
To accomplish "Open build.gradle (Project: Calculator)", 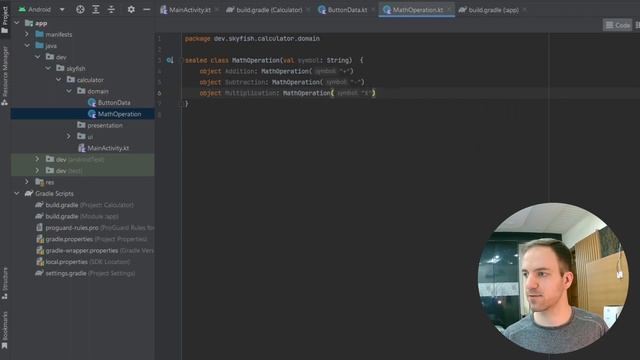I will coord(89,205).
